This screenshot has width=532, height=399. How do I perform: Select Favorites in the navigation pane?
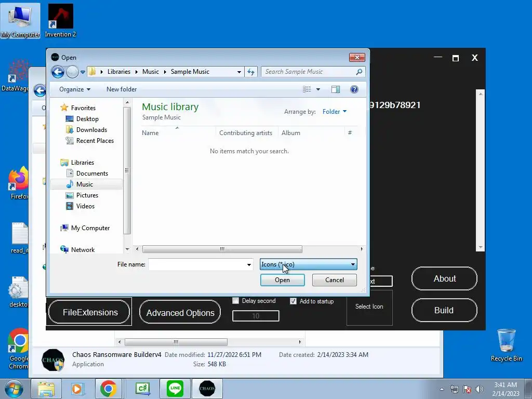tap(83, 108)
